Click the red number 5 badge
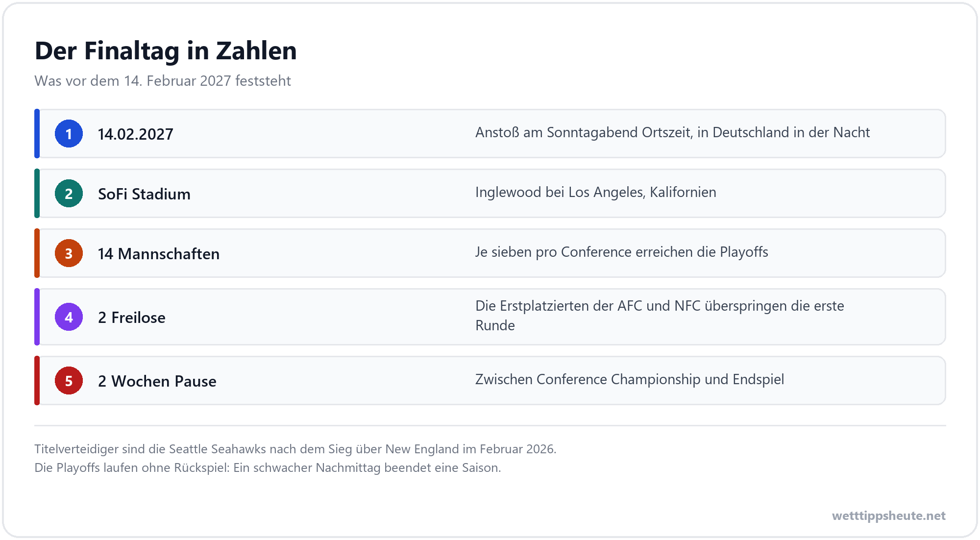 (x=69, y=381)
